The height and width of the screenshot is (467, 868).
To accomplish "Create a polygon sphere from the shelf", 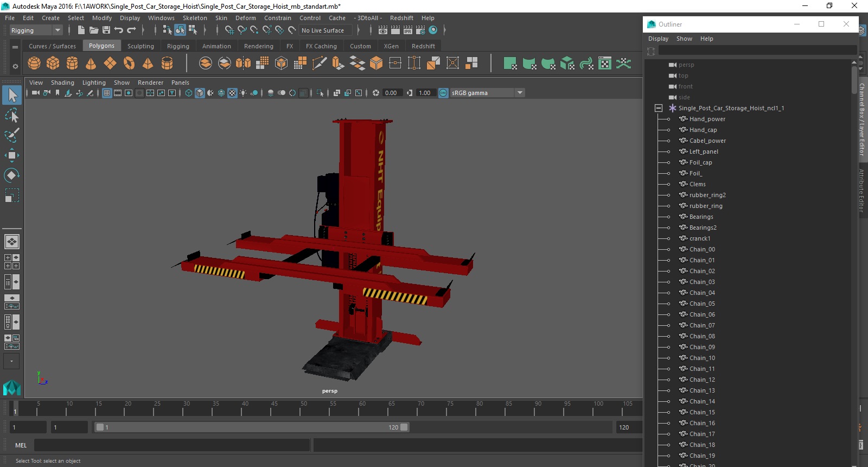I will click(x=34, y=64).
